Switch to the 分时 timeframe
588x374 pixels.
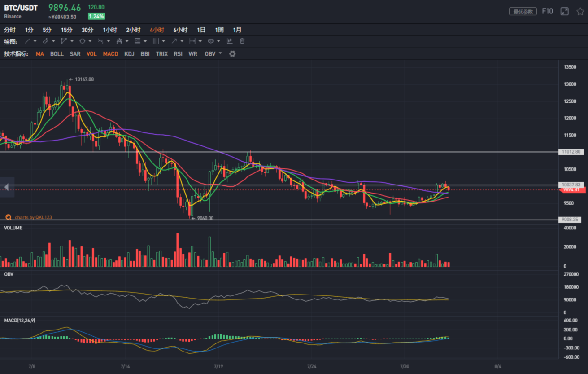pos(10,30)
